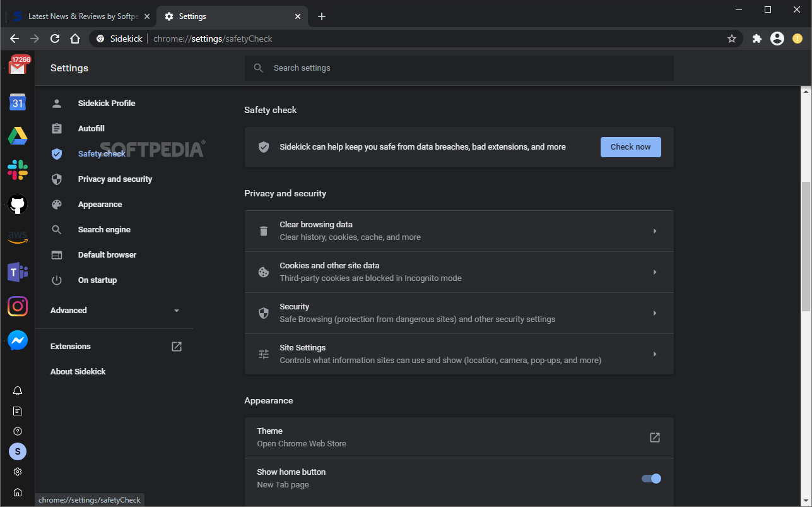Toggle the Show home button switch
812x507 pixels.
pos(651,479)
